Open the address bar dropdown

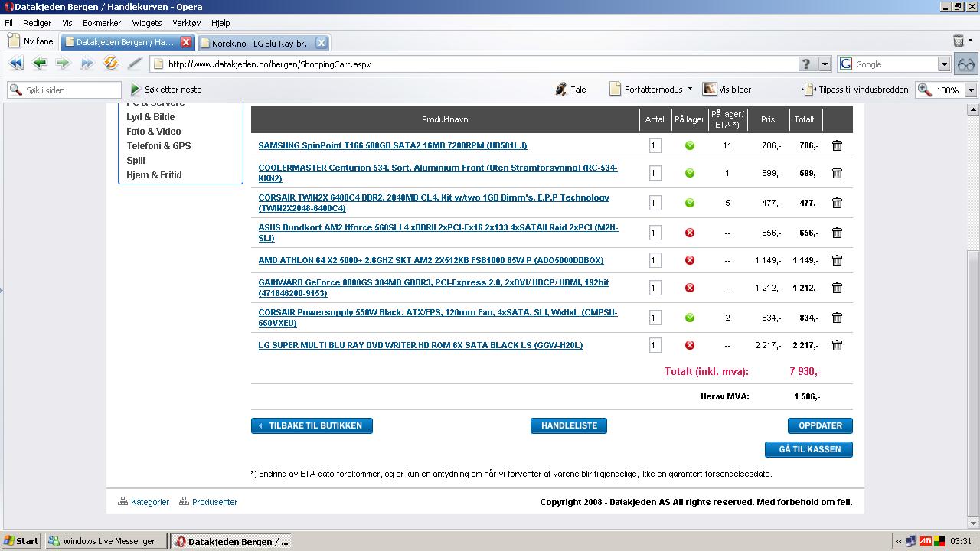[x=825, y=64]
